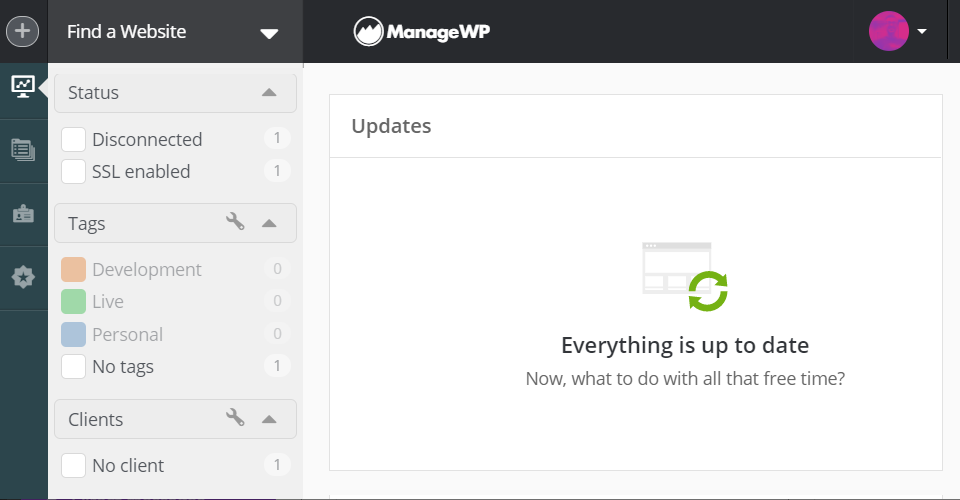Click the Clients wrench manage icon
Viewport: 960px width, 500px height.
(x=236, y=418)
